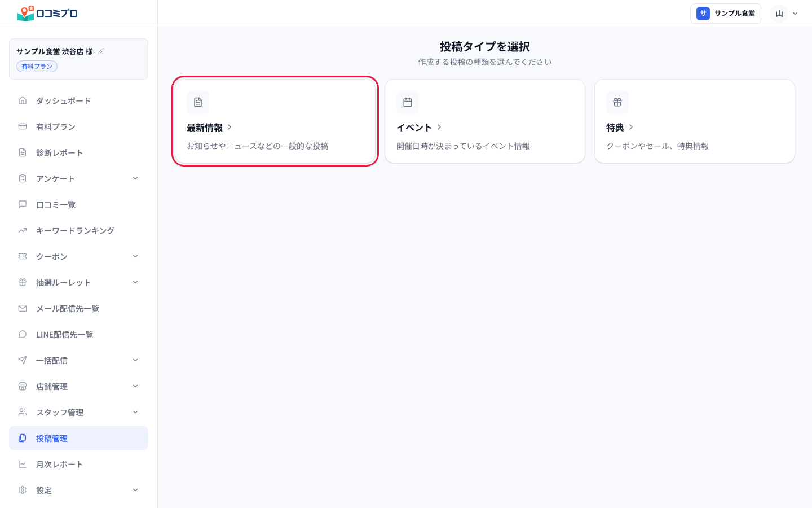Expand the 設定 submenu chevron
Image resolution: width=812 pixels, height=508 pixels.
(x=135, y=490)
